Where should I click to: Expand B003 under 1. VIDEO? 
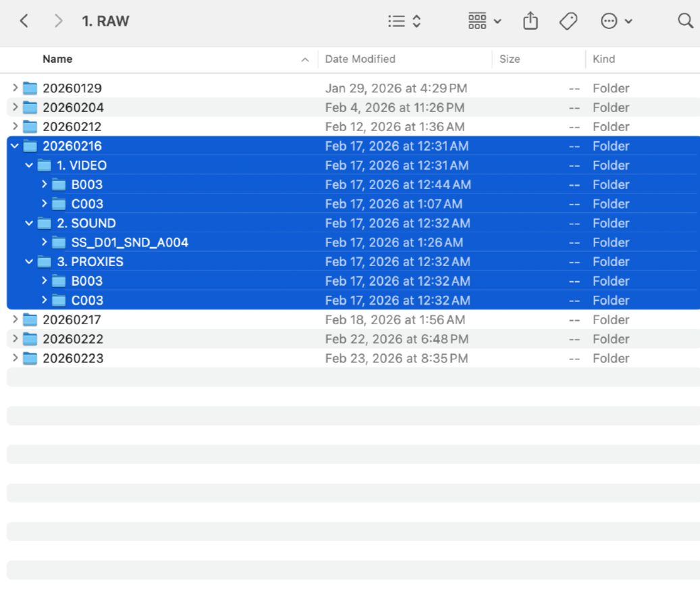(x=44, y=184)
